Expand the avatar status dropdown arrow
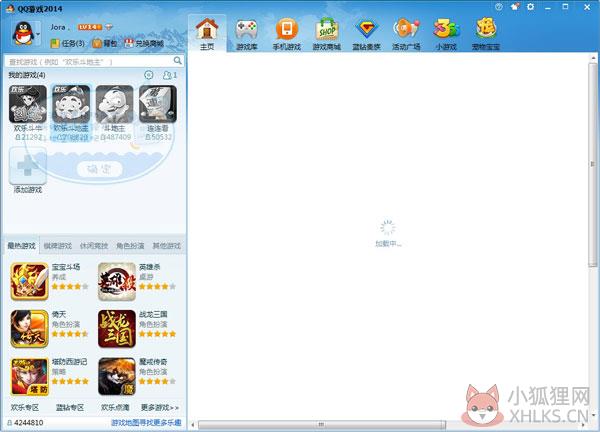Image resolution: width=600 pixels, height=432 pixels. coord(38,34)
